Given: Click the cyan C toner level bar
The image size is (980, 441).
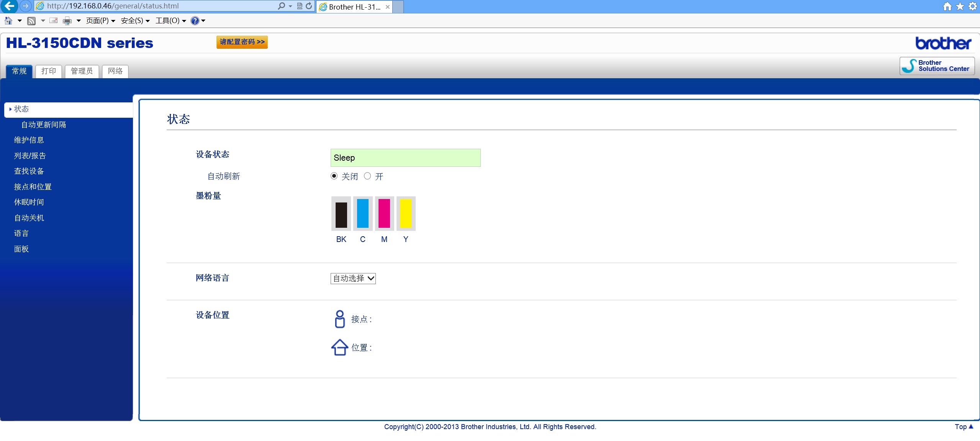Looking at the screenshot, I should coord(363,214).
